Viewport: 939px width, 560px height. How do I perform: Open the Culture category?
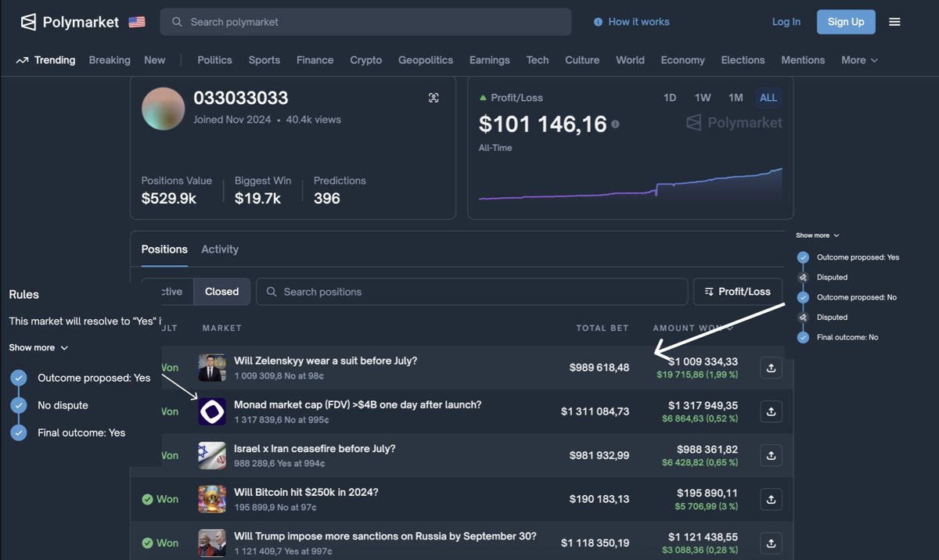tap(582, 60)
